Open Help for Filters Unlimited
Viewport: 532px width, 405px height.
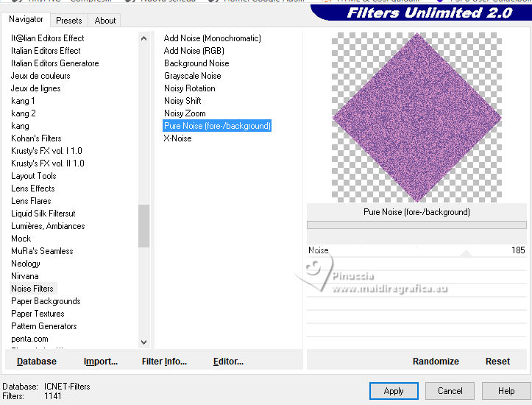506,391
